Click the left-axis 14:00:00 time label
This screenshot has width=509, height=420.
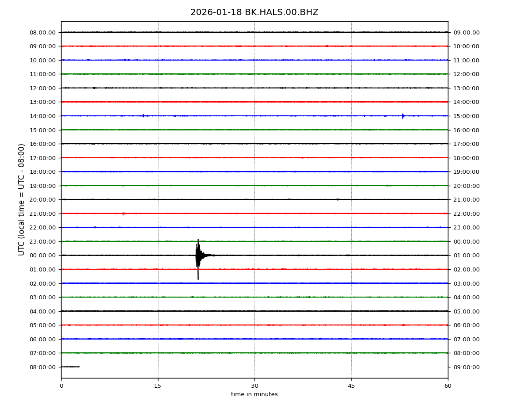point(42,116)
